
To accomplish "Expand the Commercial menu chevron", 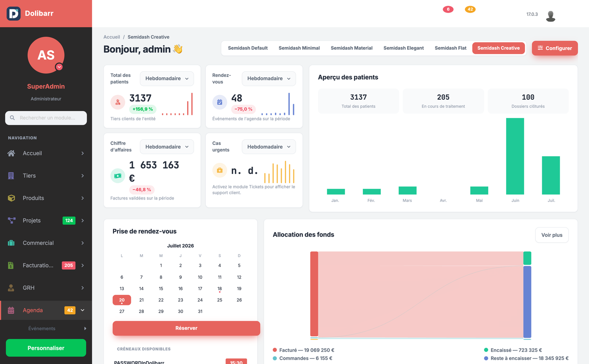I will pos(83,243).
